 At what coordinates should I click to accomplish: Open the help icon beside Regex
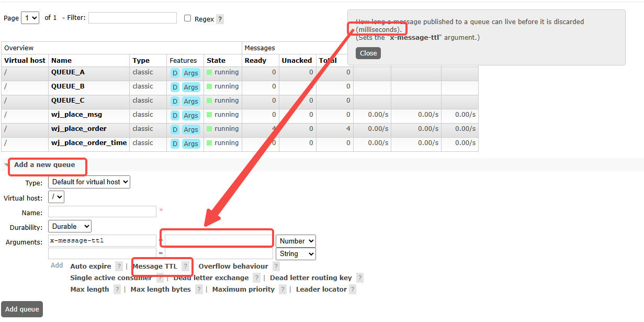pyautogui.click(x=220, y=19)
